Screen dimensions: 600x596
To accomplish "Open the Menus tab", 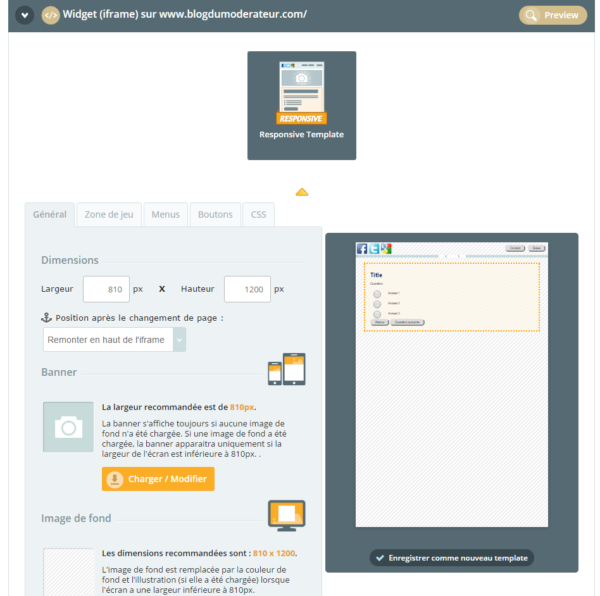I will click(x=165, y=214).
